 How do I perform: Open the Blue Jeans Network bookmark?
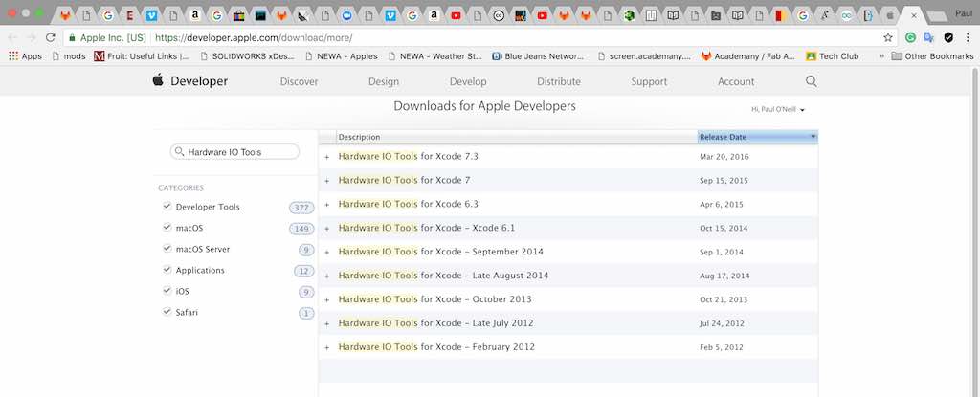[x=538, y=56]
